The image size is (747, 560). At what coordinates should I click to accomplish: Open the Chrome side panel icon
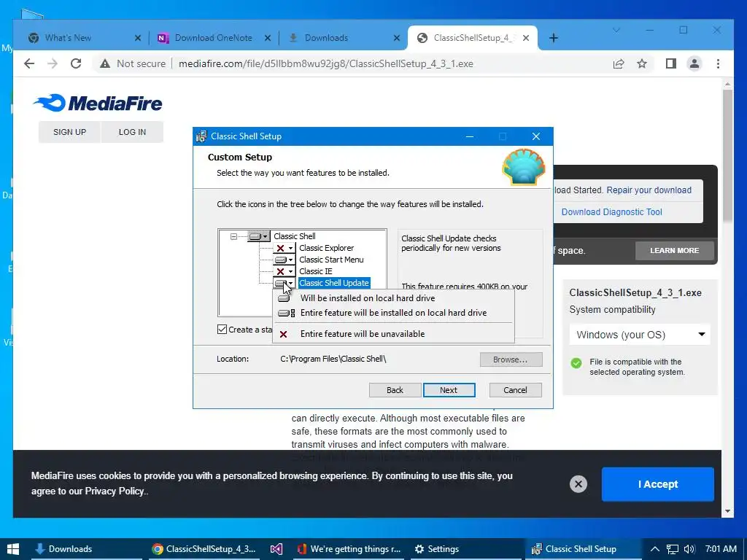point(671,64)
